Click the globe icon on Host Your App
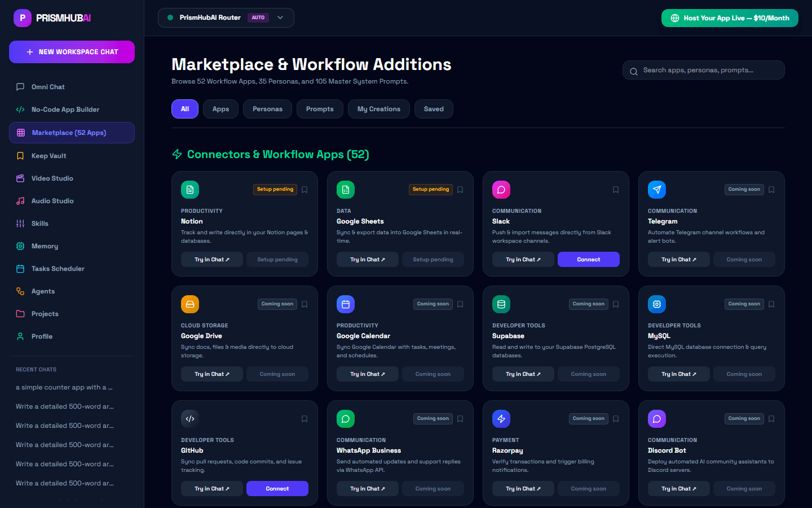Image resolution: width=812 pixels, height=508 pixels. (x=675, y=18)
